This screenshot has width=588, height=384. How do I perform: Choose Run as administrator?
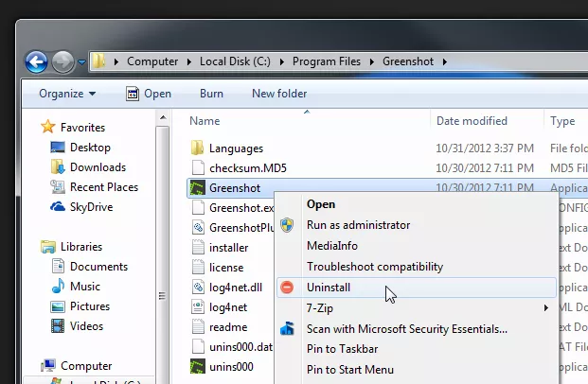click(x=417, y=225)
